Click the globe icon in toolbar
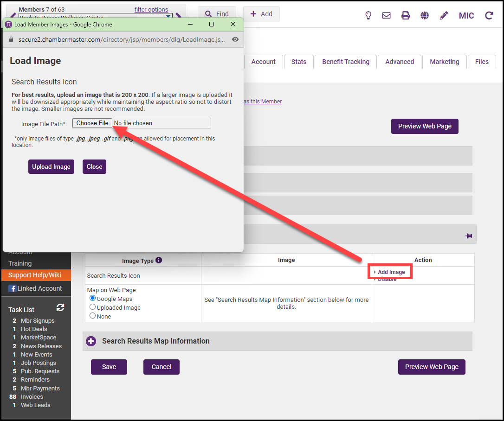 click(425, 15)
